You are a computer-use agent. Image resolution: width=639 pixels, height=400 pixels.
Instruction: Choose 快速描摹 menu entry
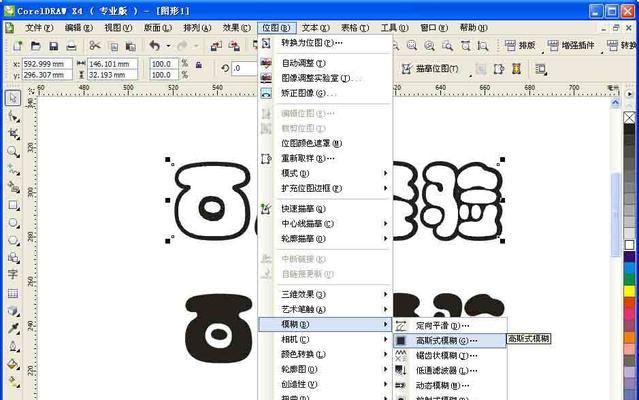click(325, 209)
